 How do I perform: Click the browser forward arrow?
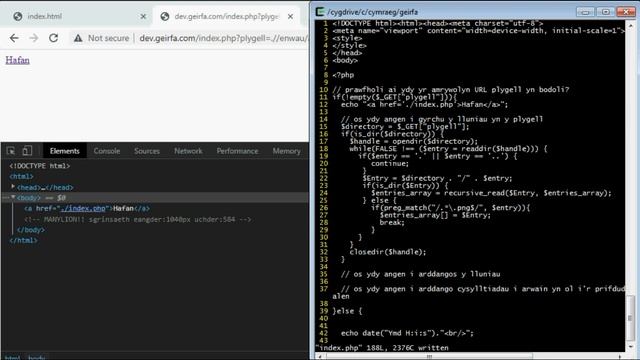34,38
